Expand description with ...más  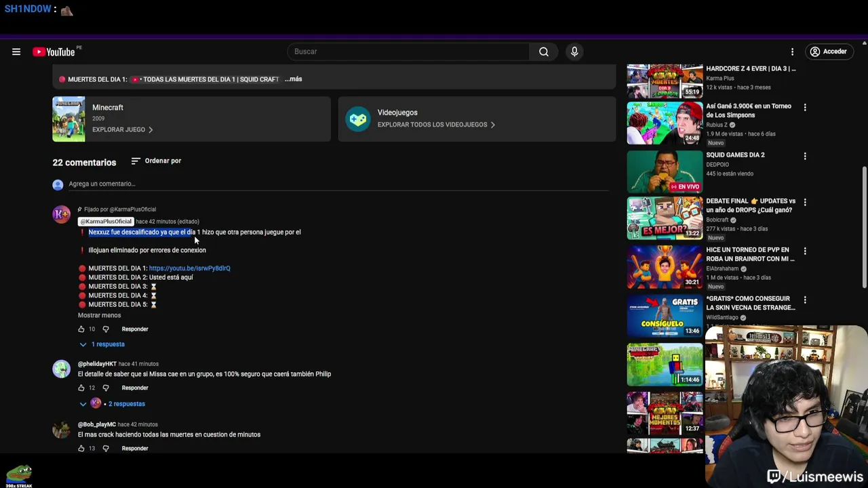pyautogui.click(x=293, y=79)
